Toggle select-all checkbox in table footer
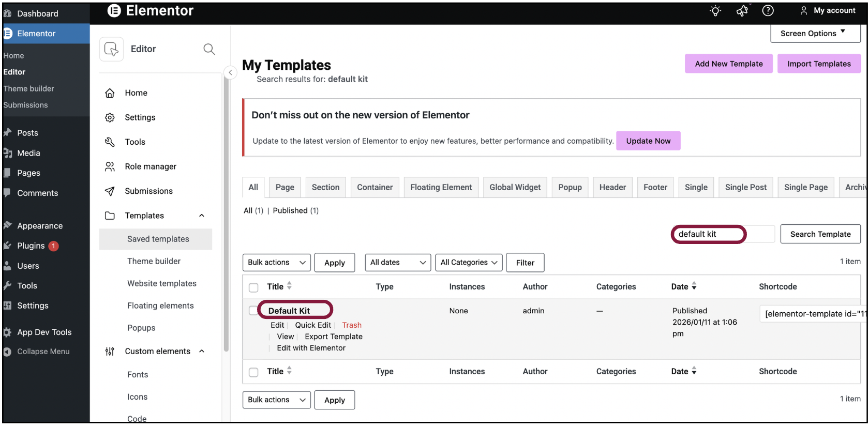 click(253, 372)
